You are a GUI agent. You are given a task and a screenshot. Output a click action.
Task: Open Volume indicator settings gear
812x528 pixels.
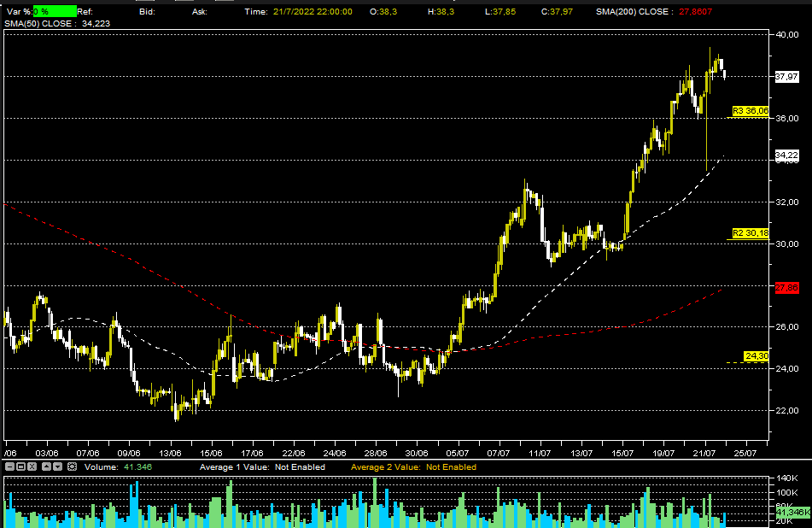tap(70, 467)
